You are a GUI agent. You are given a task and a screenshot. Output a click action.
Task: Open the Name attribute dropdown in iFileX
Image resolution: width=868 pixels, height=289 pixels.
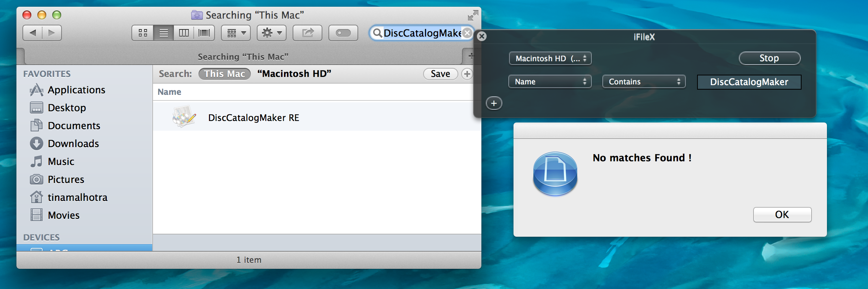pyautogui.click(x=550, y=82)
